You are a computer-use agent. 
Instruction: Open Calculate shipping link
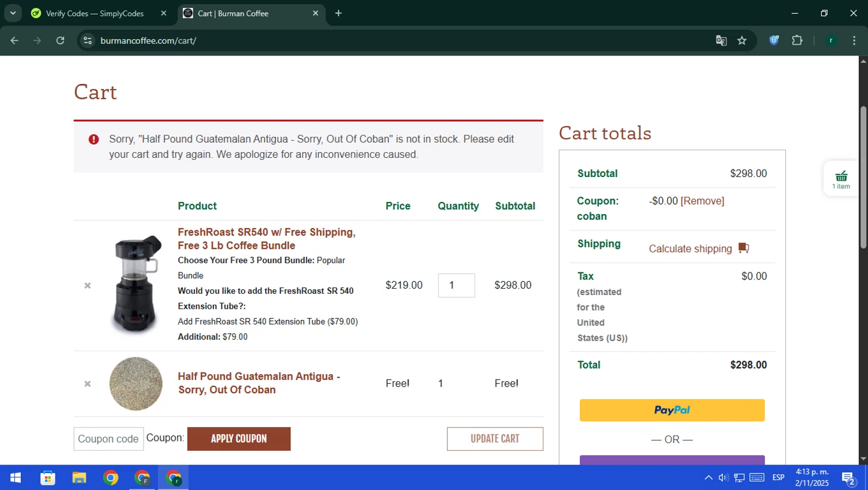click(x=690, y=249)
